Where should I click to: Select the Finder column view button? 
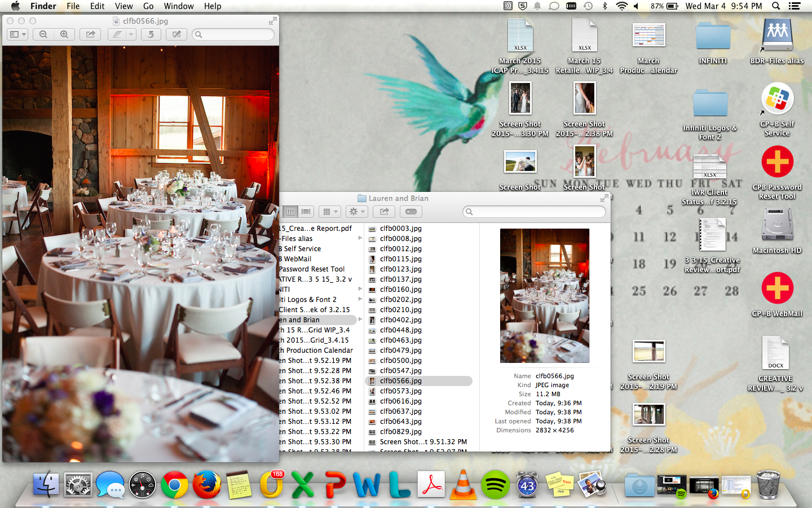click(290, 212)
